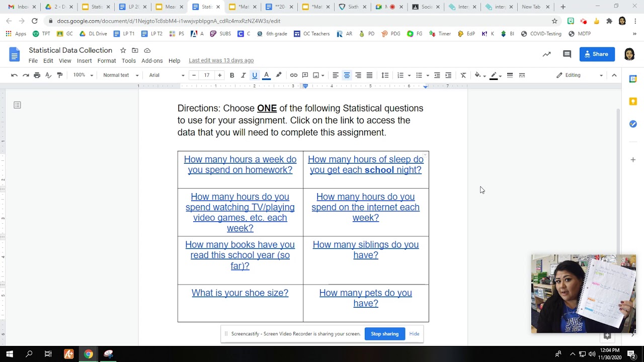Open the Insert image dropdown
Screen dimensions: 644x362
318,75
